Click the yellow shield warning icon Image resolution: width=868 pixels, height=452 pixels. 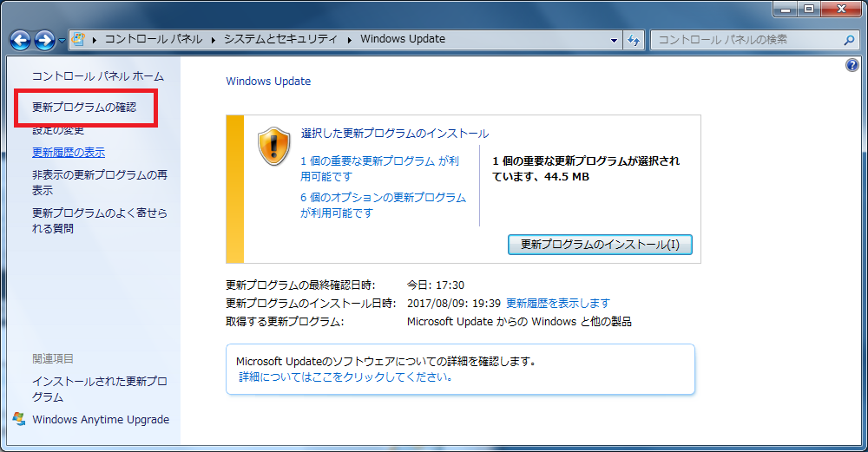click(273, 147)
